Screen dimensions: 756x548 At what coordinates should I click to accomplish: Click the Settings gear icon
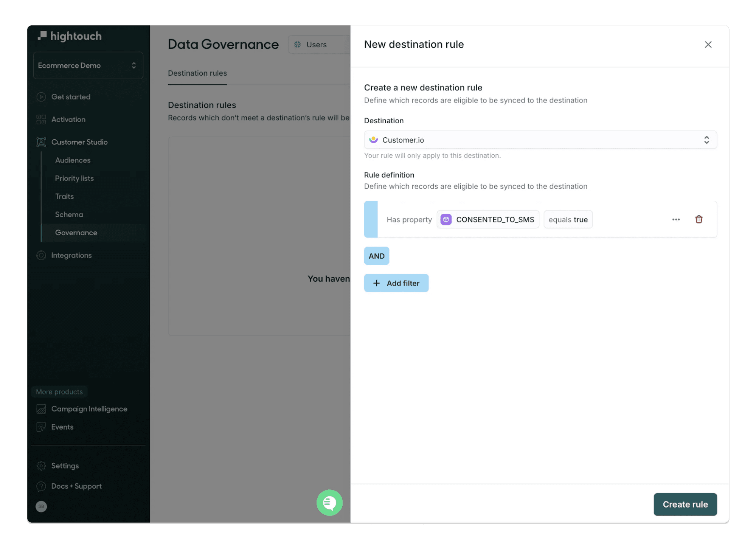tap(41, 466)
